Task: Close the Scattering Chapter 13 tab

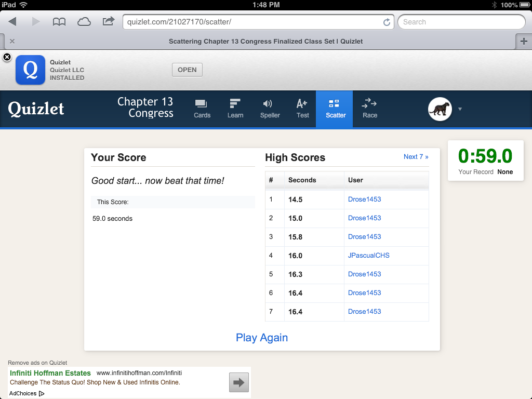Action: click(12, 41)
